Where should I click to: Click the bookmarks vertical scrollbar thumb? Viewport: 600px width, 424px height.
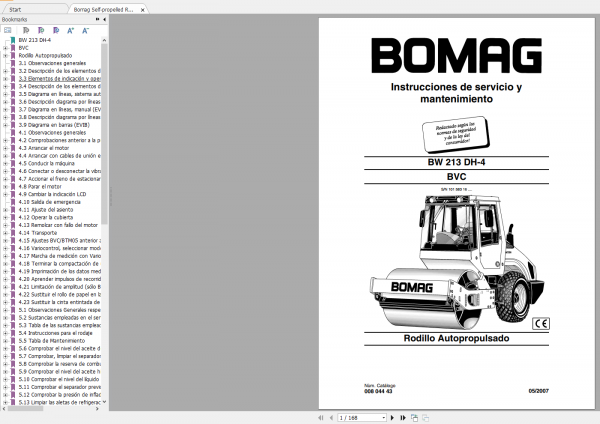[104, 134]
